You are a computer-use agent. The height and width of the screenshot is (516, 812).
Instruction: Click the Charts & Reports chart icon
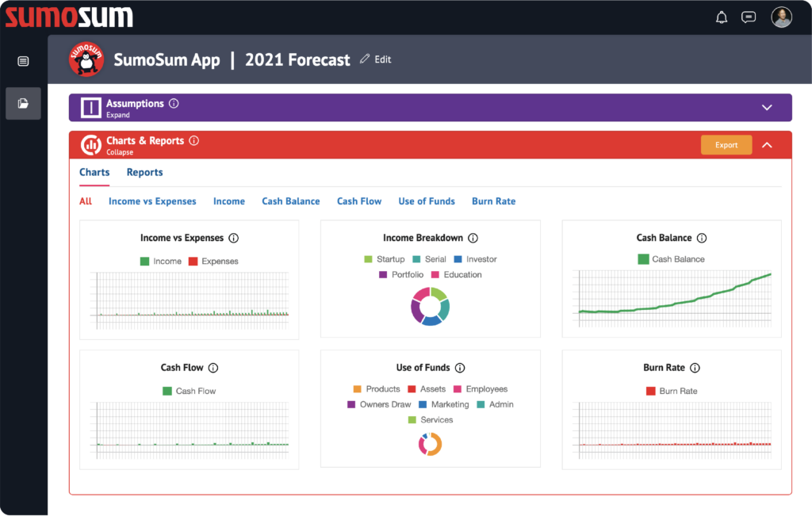click(90, 145)
